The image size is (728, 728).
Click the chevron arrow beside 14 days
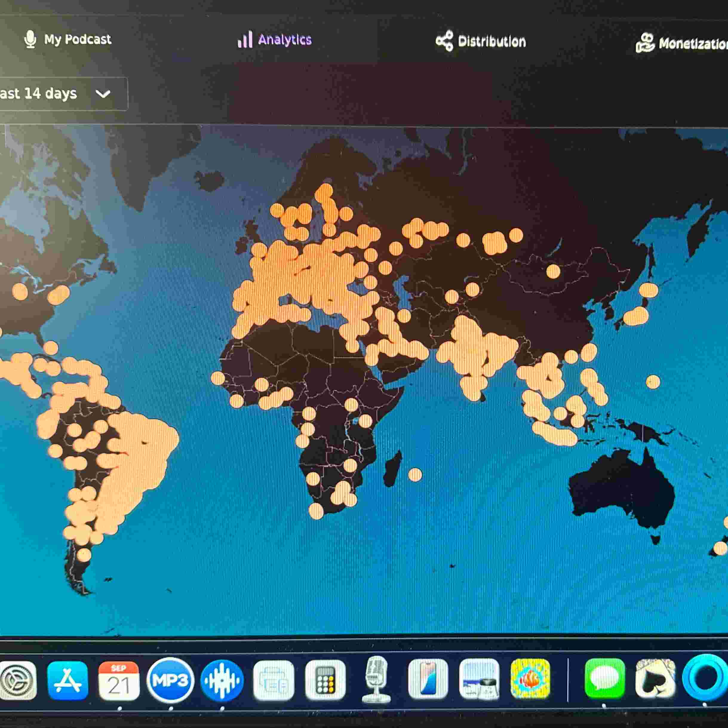click(x=103, y=93)
